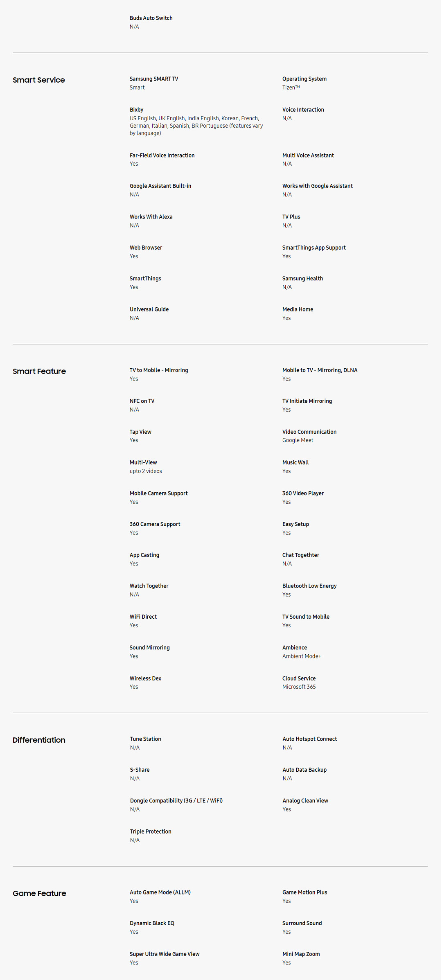Click the Auto Game Mode (ALLM) label
This screenshot has width=442, height=980.
click(160, 892)
